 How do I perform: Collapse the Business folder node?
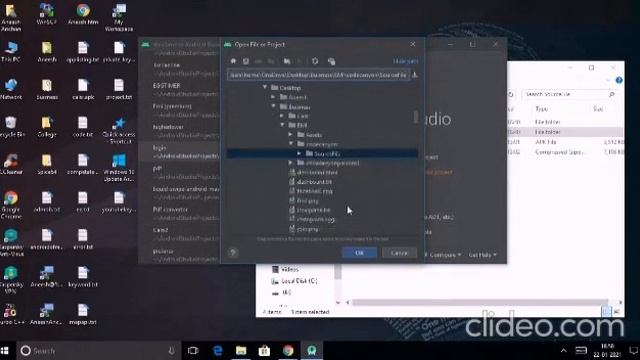[x=273, y=107]
